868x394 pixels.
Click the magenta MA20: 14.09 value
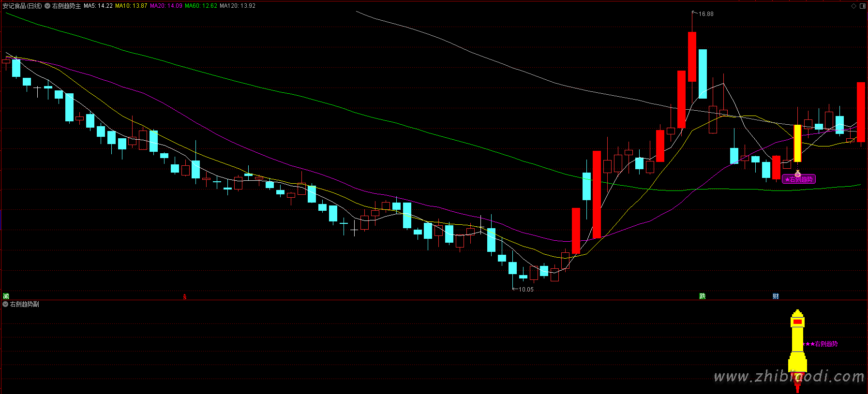(x=166, y=6)
